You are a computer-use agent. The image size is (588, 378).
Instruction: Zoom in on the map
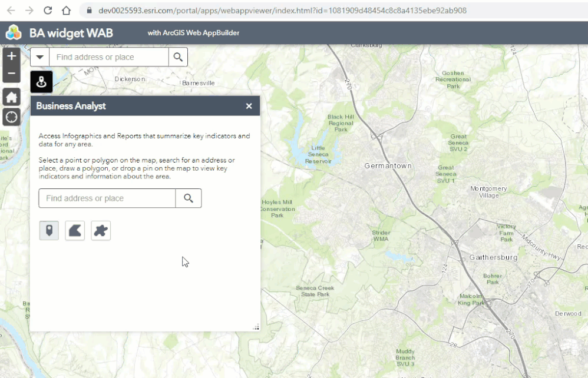[12, 56]
